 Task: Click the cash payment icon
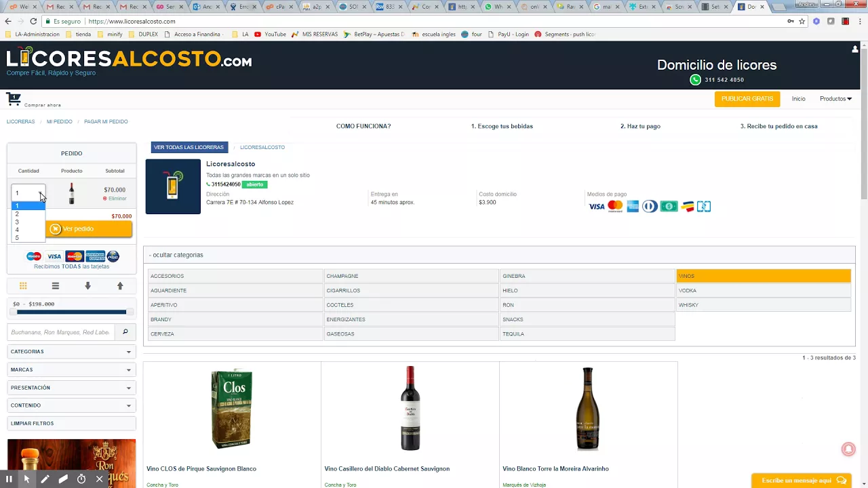pos(669,207)
